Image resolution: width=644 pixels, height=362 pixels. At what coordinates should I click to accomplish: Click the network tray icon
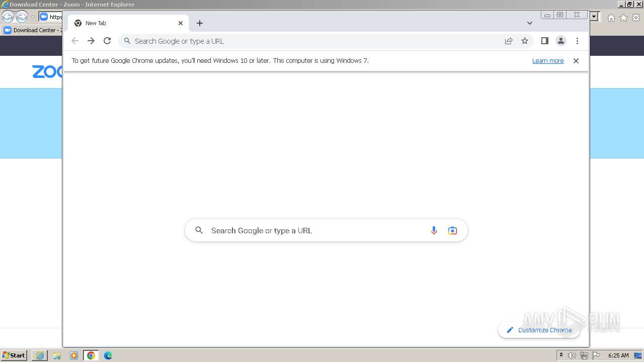pyautogui.click(x=584, y=355)
